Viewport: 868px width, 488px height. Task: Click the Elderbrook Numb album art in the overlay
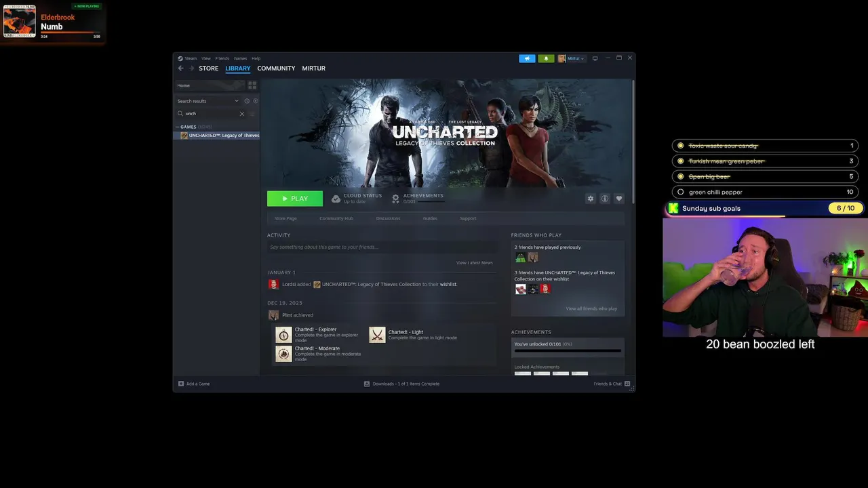pos(20,21)
